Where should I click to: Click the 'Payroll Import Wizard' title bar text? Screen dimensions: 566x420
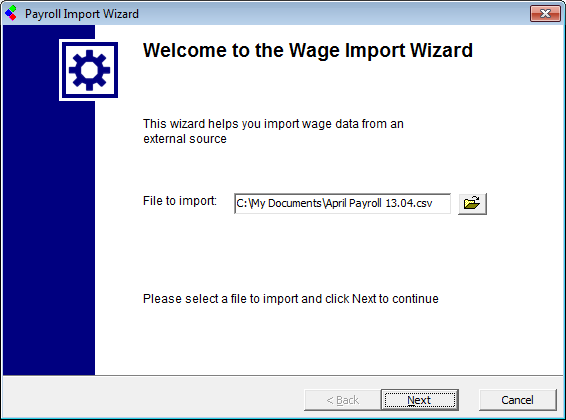point(82,14)
